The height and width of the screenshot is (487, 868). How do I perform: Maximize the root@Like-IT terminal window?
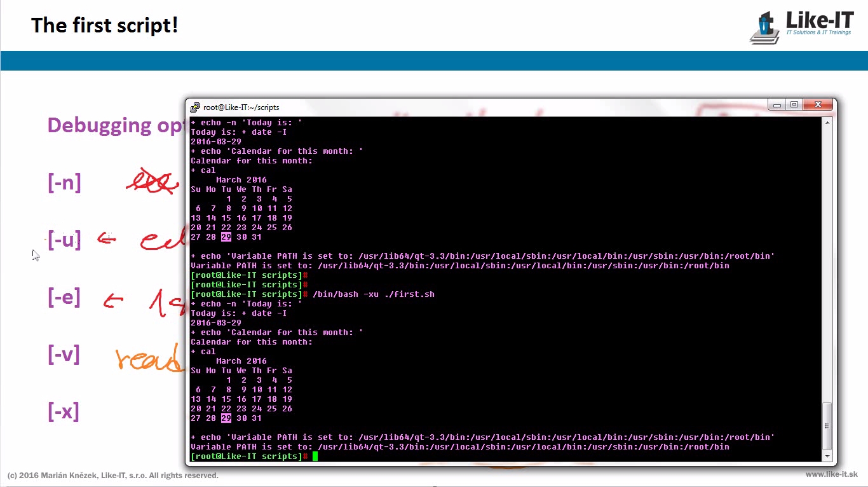794,105
